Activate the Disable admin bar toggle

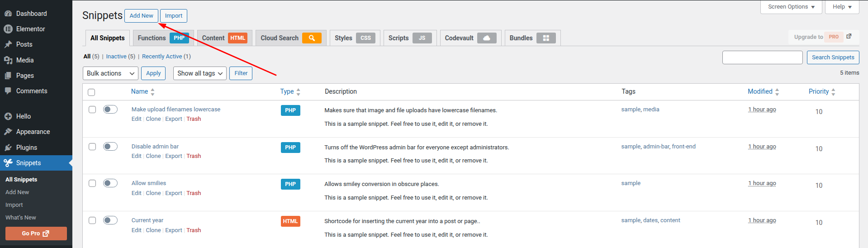tap(110, 147)
